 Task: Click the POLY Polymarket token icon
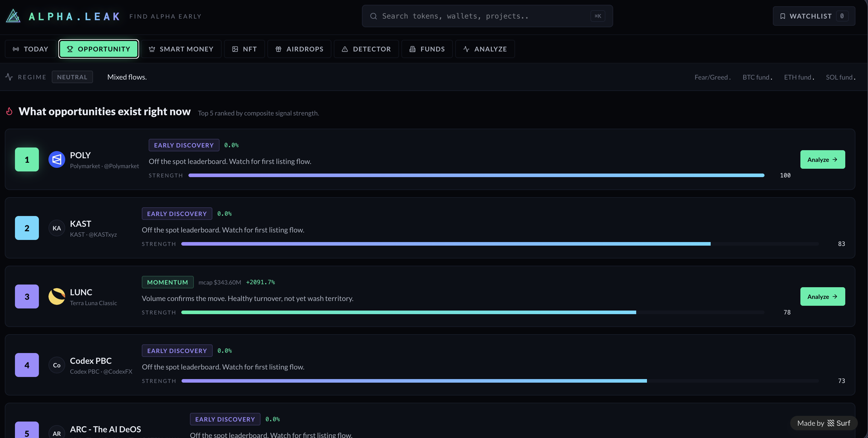click(57, 159)
